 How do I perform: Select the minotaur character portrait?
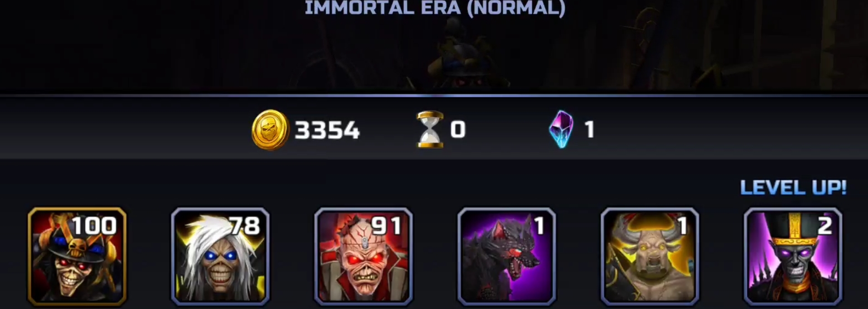650,256
